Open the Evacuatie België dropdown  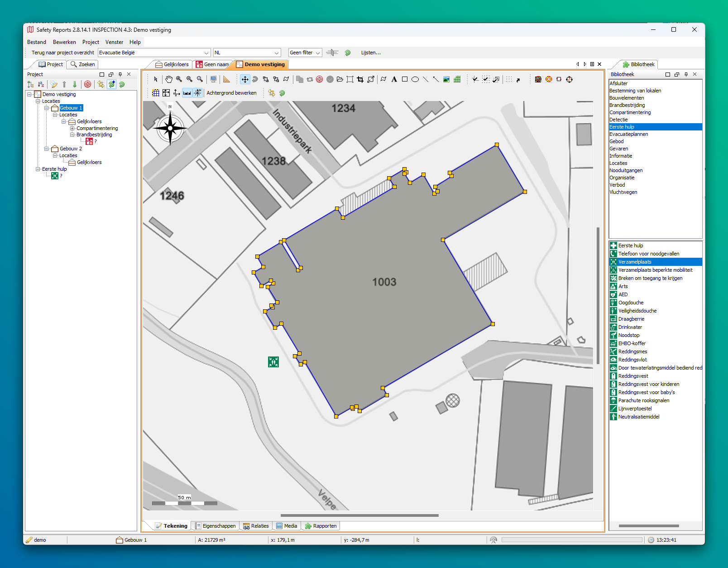pyautogui.click(x=154, y=53)
